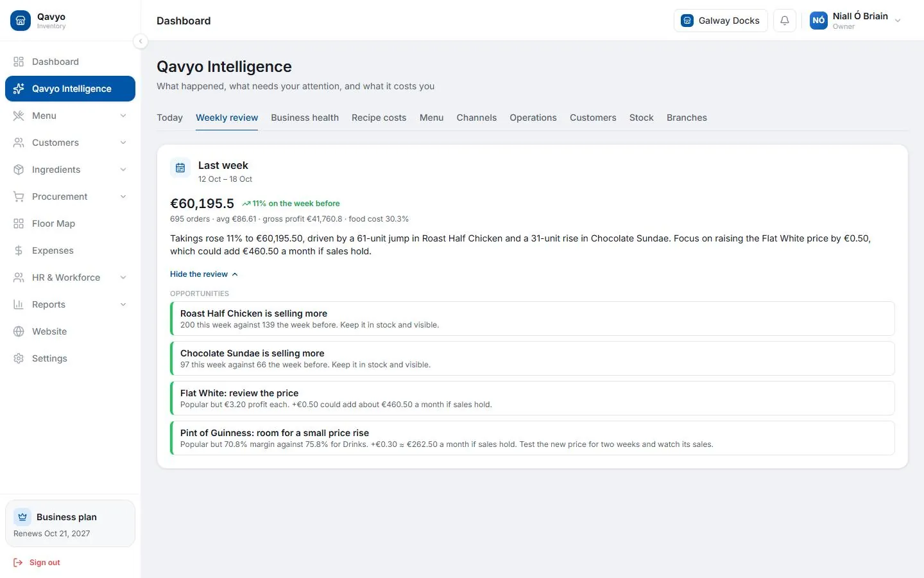Expand the Reports sidebar chevron
This screenshot has height=578, width=924.
tap(123, 304)
